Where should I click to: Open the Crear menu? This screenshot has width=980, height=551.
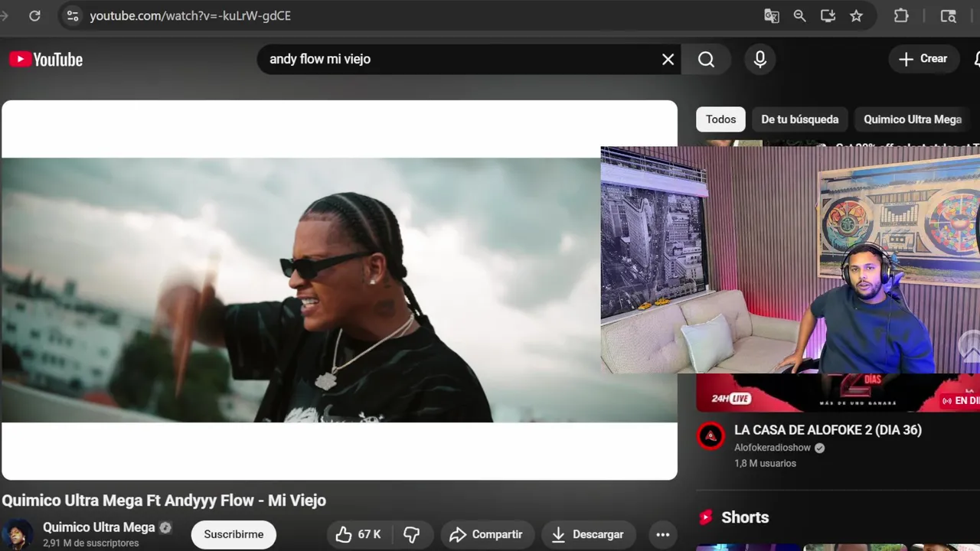(923, 59)
